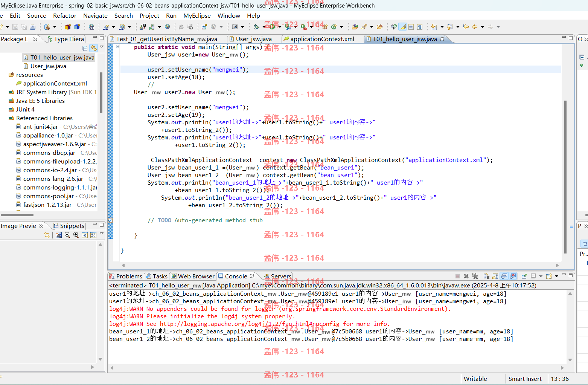The width and height of the screenshot is (588, 385).
Task: Open Back navigation history dropdown
Action: (x=483, y=27)
